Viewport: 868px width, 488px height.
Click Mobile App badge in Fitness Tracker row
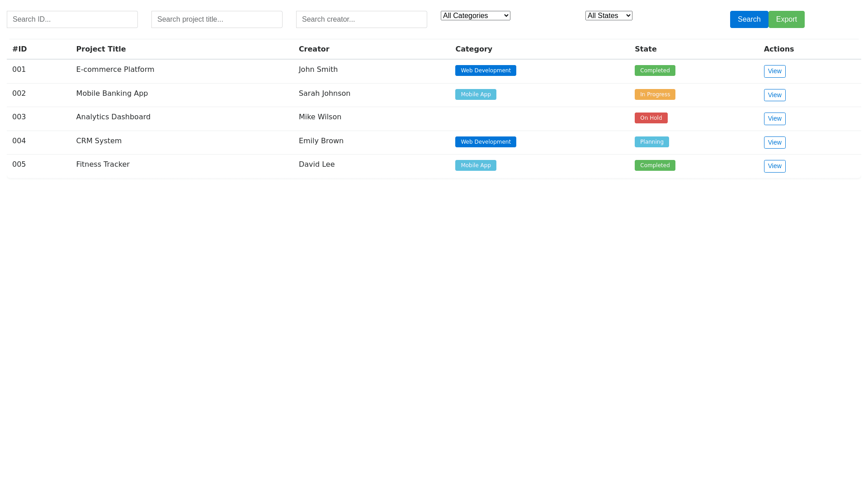pyautogui.click(x=476, y=165)
